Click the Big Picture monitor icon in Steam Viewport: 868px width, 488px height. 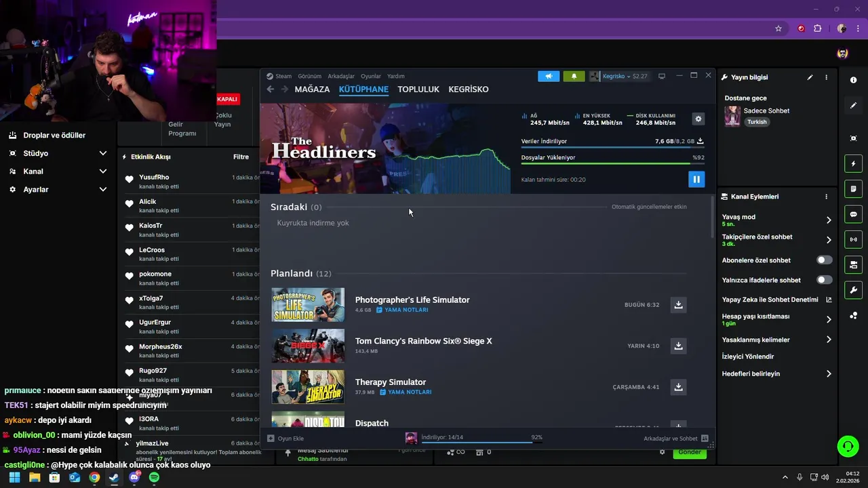(x=662, y=76)
